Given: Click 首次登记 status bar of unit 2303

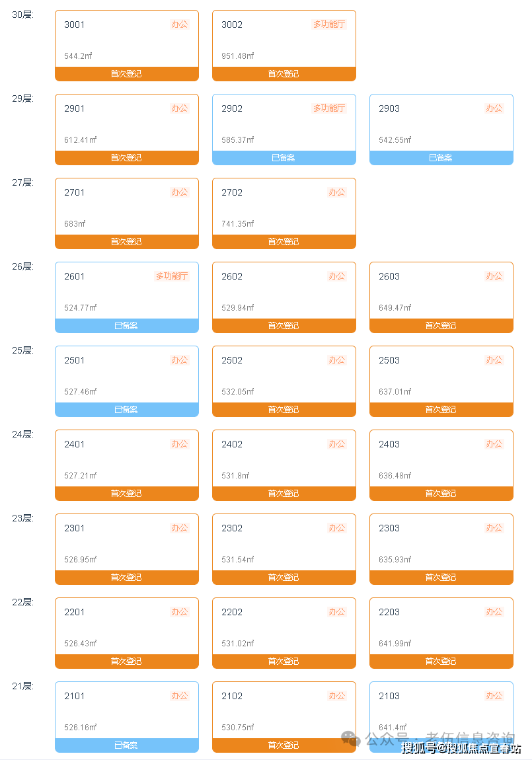Looking at the screenshot, I should tap(441, 578).
